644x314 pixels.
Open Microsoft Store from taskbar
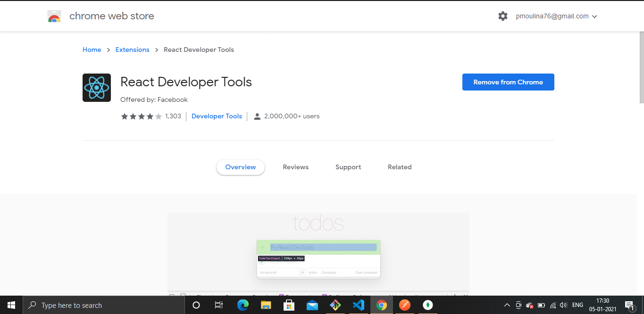click(289, 305)
